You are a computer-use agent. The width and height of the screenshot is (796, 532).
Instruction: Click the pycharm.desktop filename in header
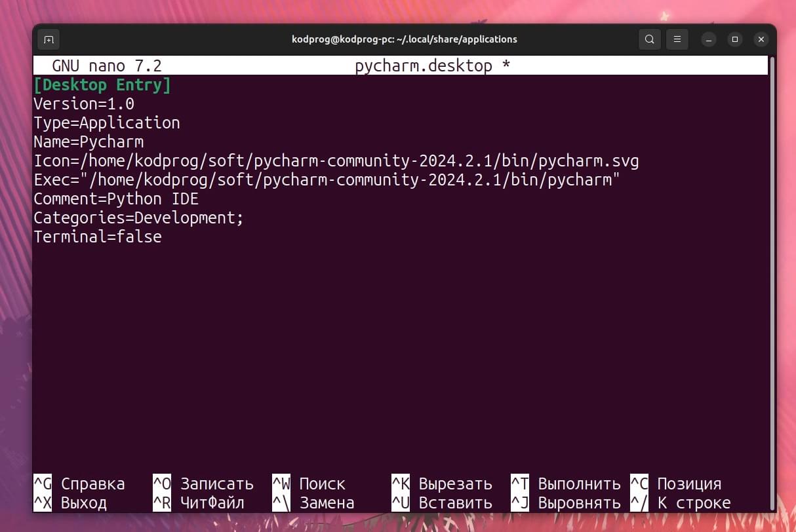pos(424,66)
